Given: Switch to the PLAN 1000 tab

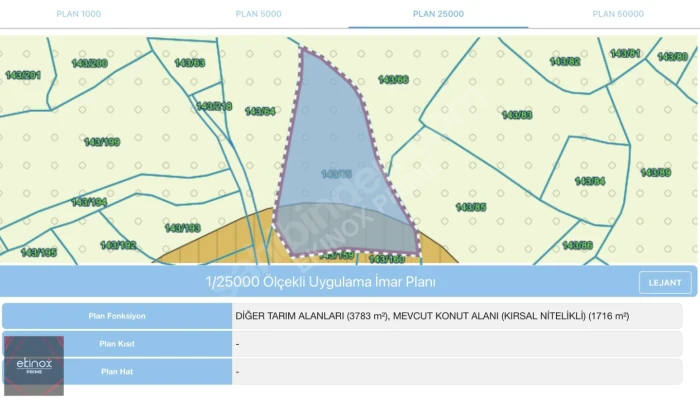Looking at the screenshot, I should [79, 14].
